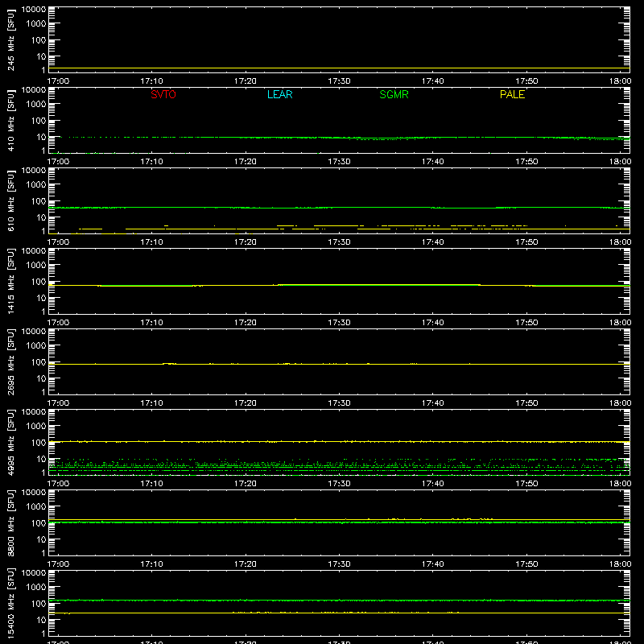
Task: Select the 2695 MHz [SFU] axis title
Action: 10,361
